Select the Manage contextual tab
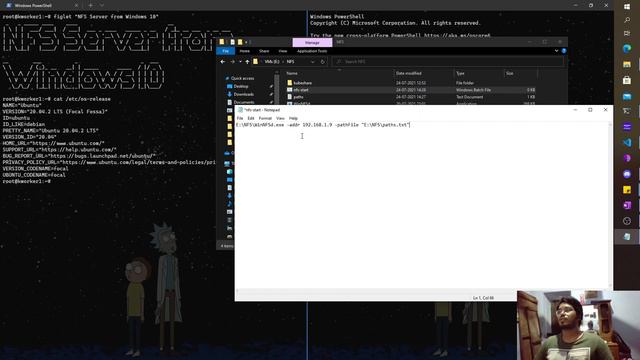This screenshot has height=360, width=640. coord(312,42)
